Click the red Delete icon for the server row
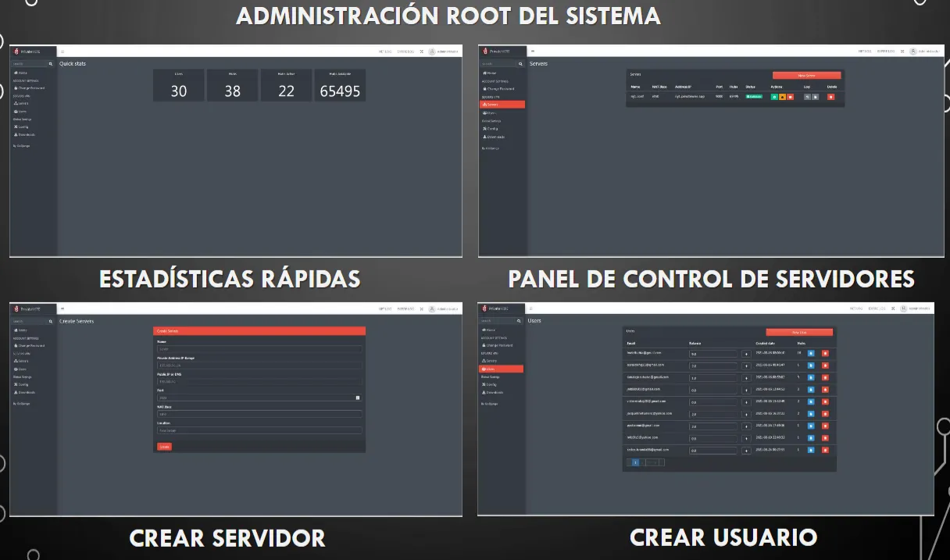 (830, 97)
